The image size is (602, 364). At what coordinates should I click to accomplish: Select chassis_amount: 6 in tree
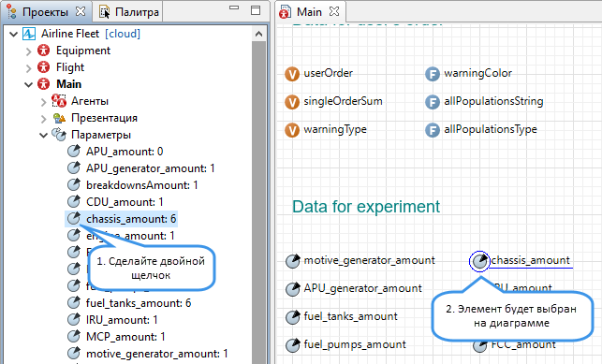click(x=131, y=219)
